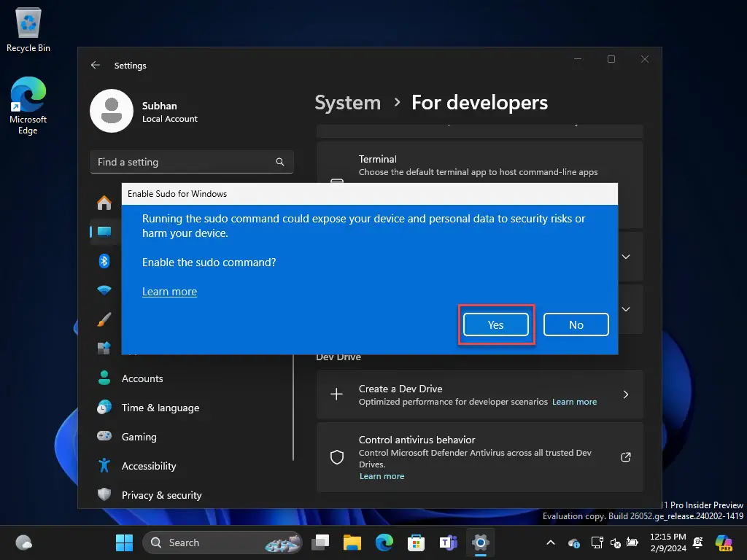This screenshot has width=747, height=560.
Task: Open Learn more link in sudo dialog
Action: 169,292
